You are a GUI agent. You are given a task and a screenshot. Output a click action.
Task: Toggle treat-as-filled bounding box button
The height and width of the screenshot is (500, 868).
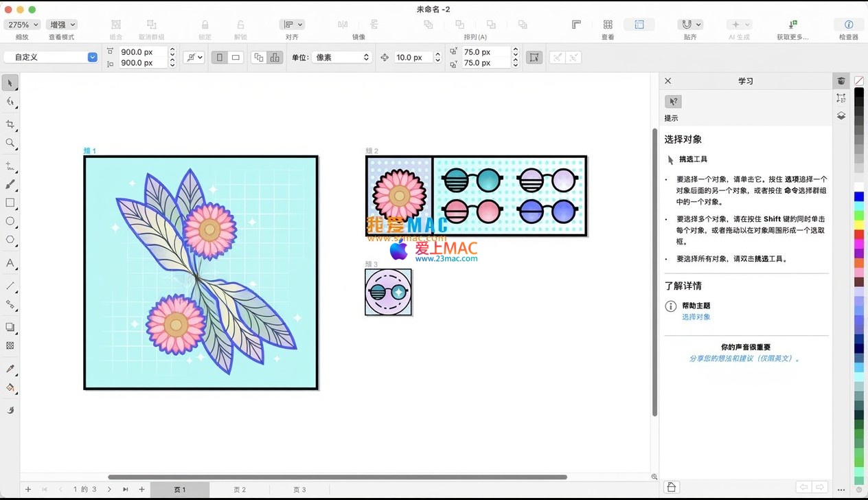point(534,58)
